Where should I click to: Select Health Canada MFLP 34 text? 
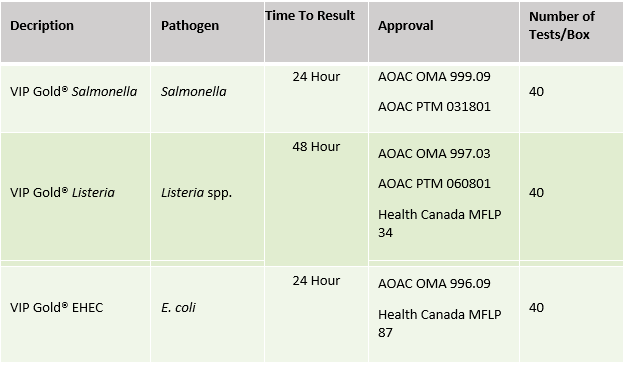[440, 223]
